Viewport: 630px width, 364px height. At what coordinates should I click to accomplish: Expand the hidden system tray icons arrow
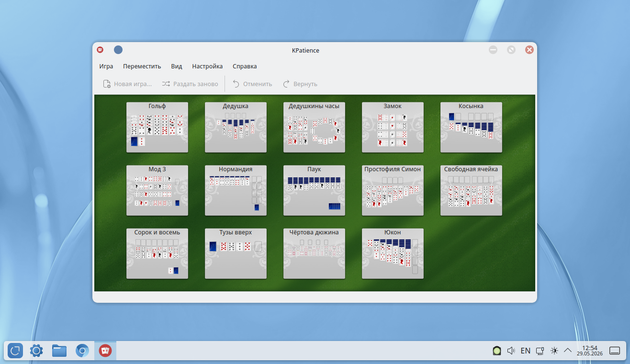(x=568, y=351)
